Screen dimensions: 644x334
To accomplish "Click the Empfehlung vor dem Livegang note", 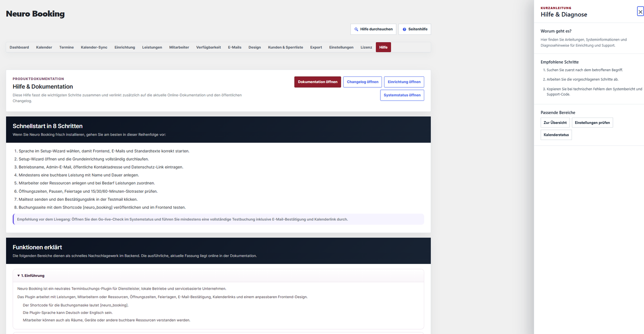I will (219, 219).
